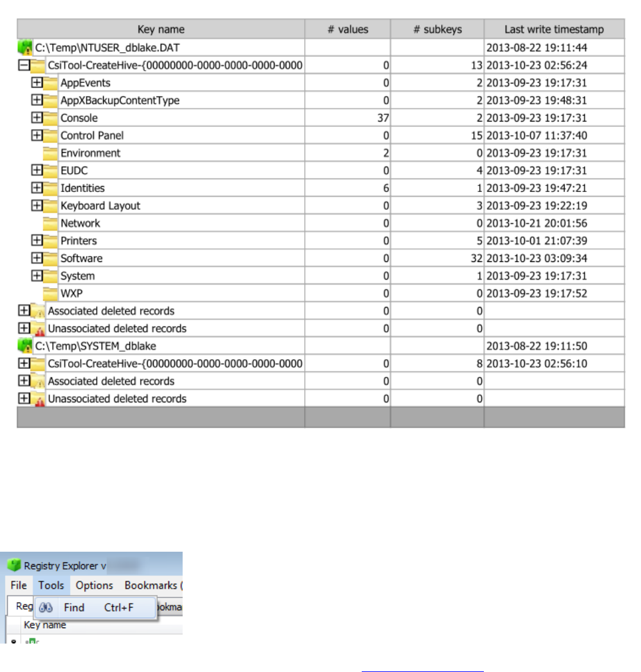Click the NTUSER_dblake.DAT hive icon
The width and height of the screenshot is (641, 672).
tap(25, 47)
